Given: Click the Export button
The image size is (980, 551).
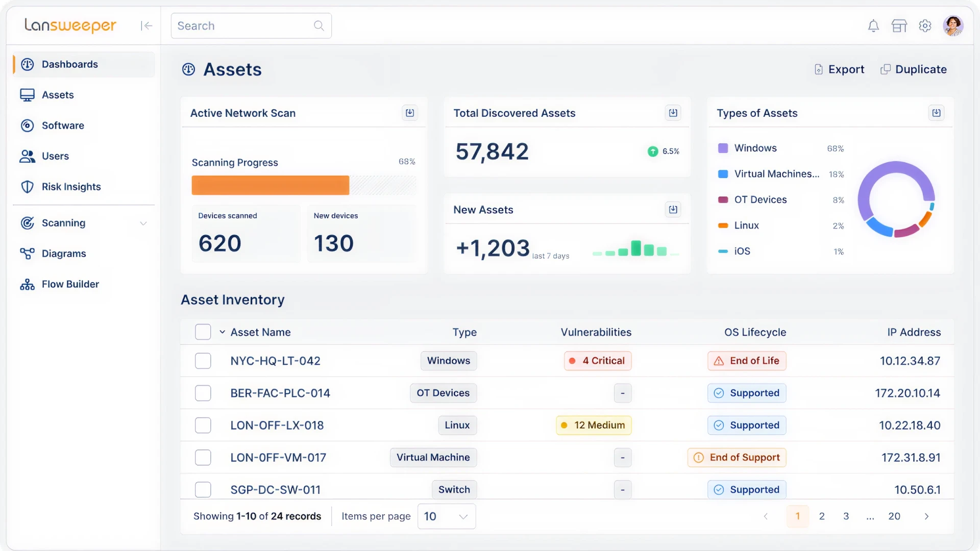Looking at the screenshot, I should tap(839, 69).
